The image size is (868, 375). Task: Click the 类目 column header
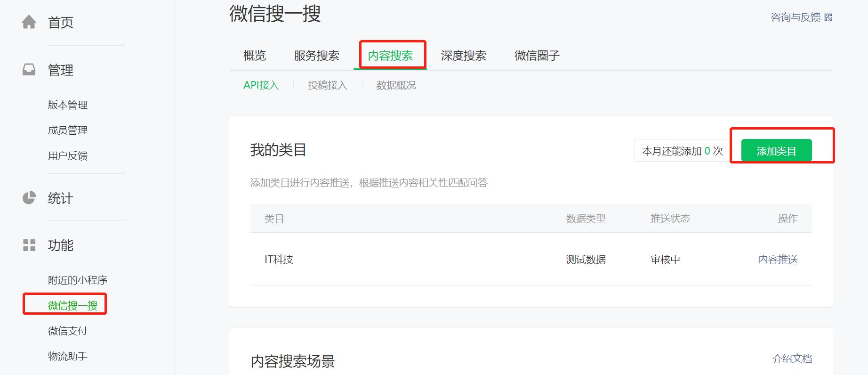[274, 219]
